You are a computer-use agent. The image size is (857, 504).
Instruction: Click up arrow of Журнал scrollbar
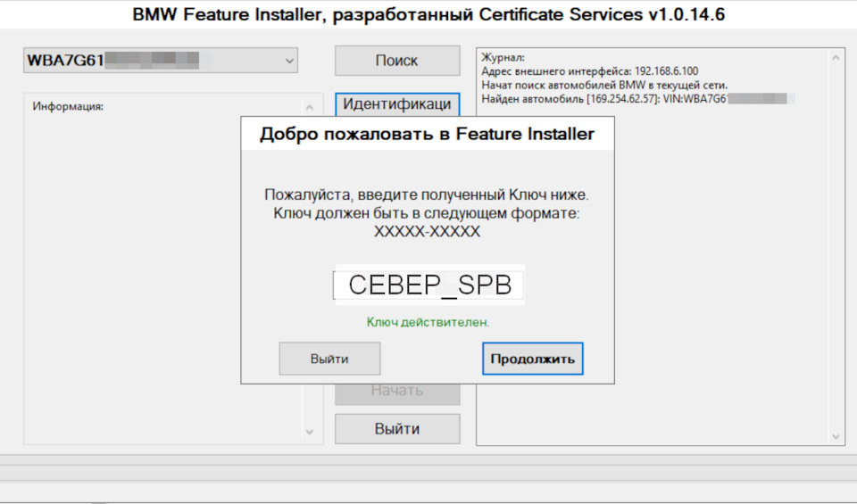pyautogui.click(x=836, y=57)
